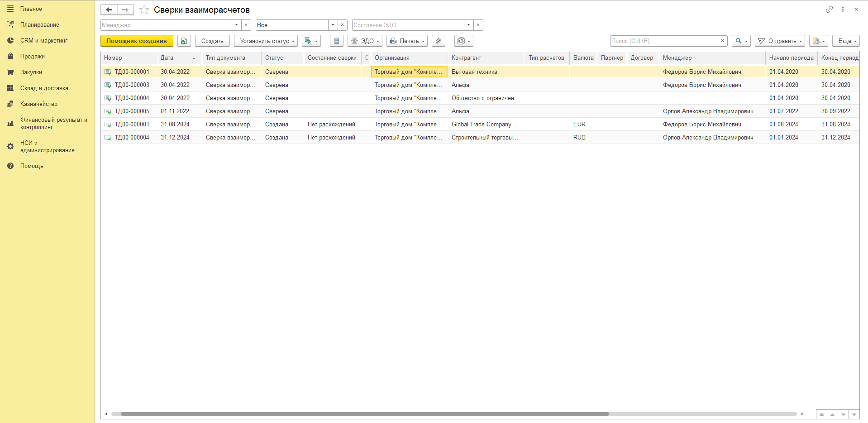Open the Еще menu

[846, 41]
